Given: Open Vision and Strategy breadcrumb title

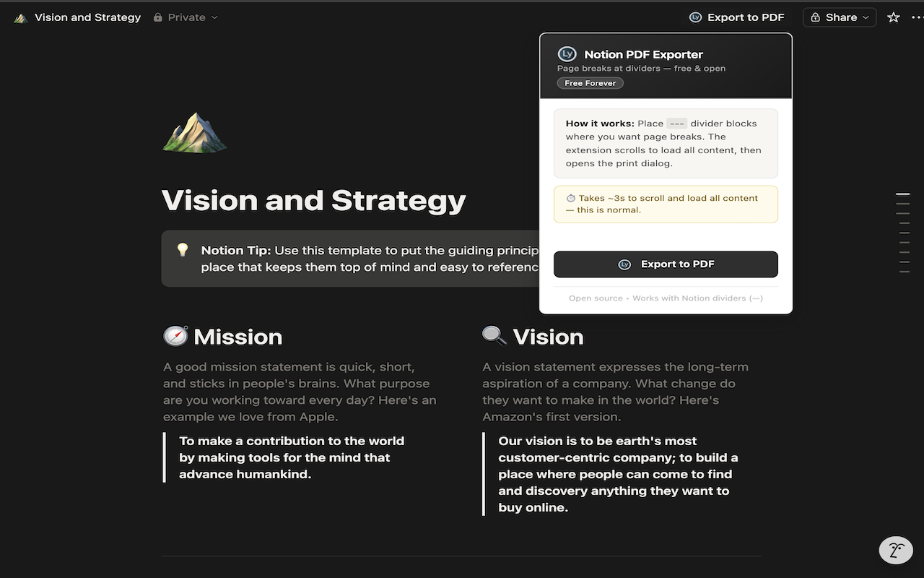Looking at the screenshot, I should click(87, 17).
